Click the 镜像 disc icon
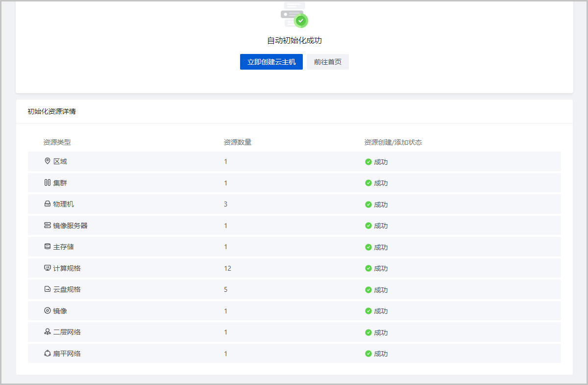This screenshot has height=385, width=588. click(48, 310)
